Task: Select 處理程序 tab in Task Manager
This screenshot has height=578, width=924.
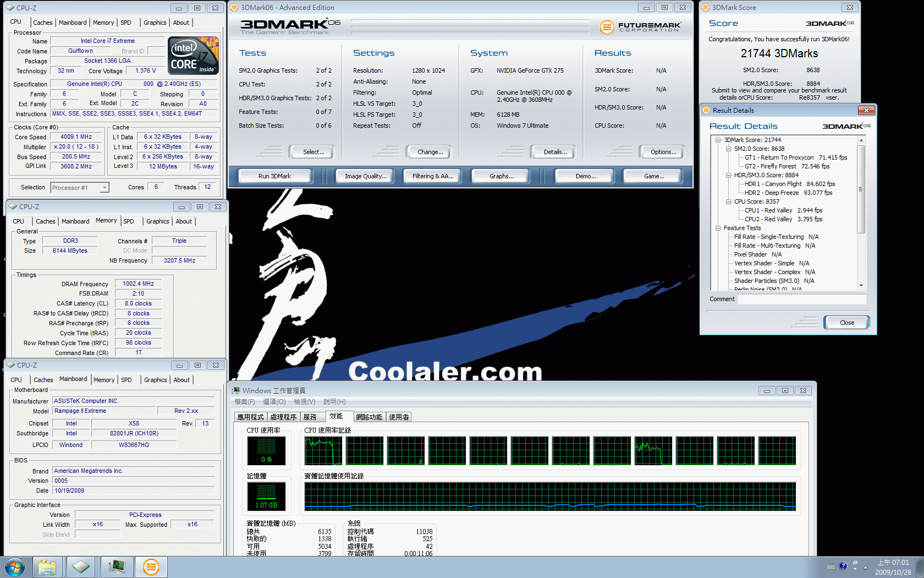Action: (283, 417)
